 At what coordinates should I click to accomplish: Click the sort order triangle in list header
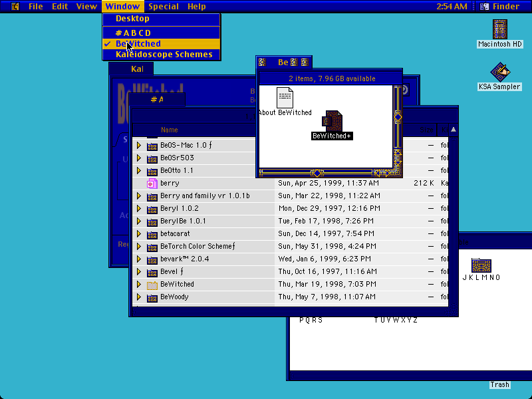454,130
